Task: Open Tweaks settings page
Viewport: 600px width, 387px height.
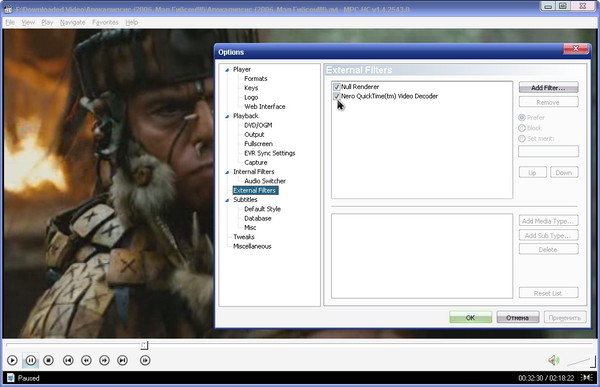Action: point(244,237)
